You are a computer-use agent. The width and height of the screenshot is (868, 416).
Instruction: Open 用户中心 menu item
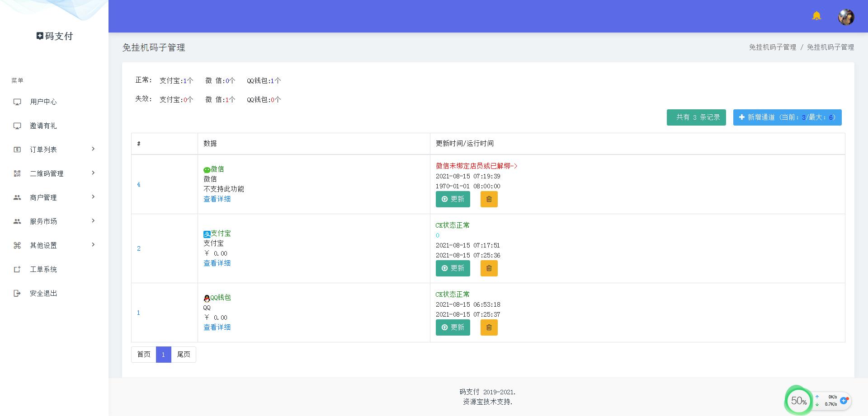point(54,102)
